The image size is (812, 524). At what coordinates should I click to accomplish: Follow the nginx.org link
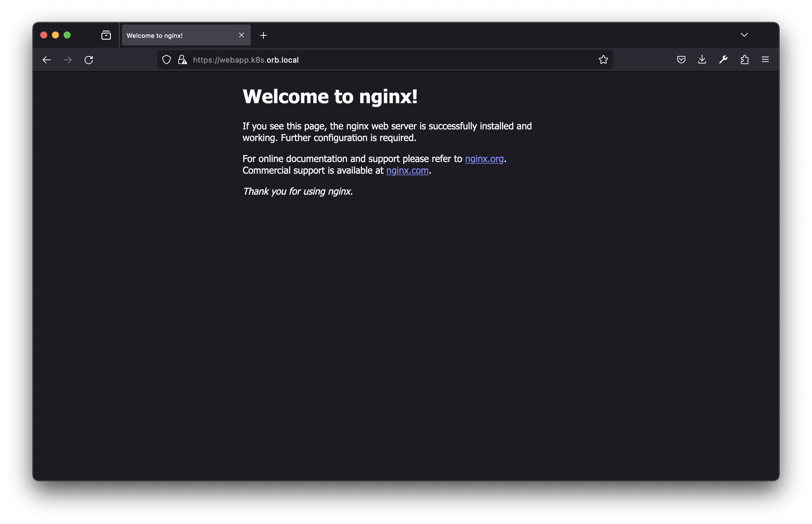(484, 159)
